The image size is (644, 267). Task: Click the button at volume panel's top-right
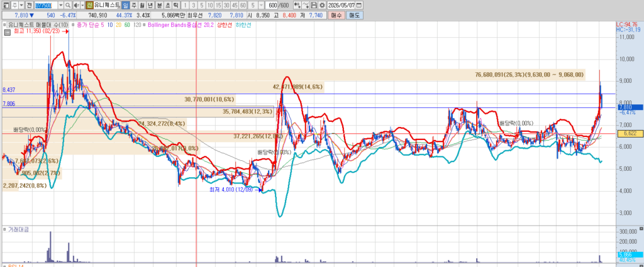coord(641,228)
